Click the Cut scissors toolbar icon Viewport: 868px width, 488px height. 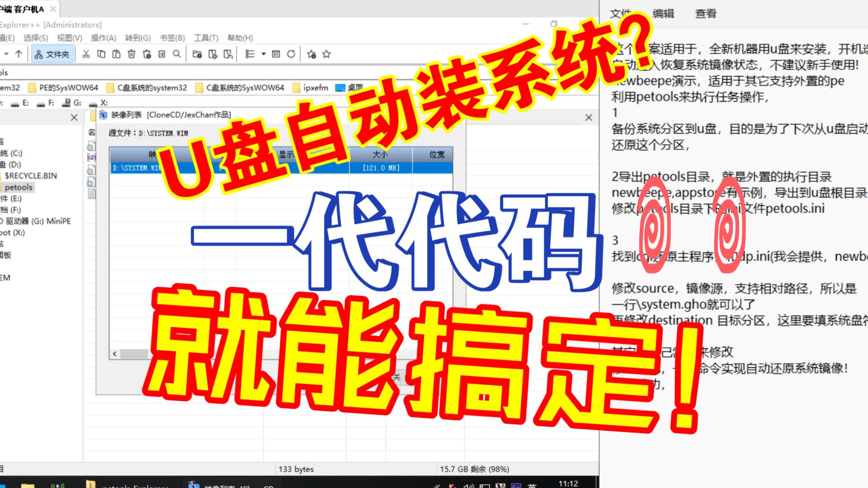click(x=86, y=54)
